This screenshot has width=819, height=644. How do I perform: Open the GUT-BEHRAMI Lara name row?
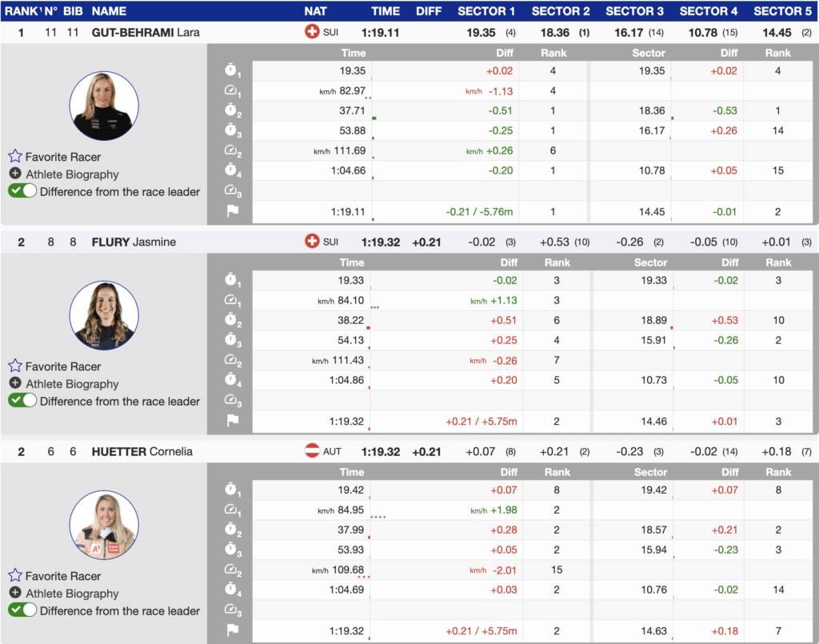tap(146, 33)
